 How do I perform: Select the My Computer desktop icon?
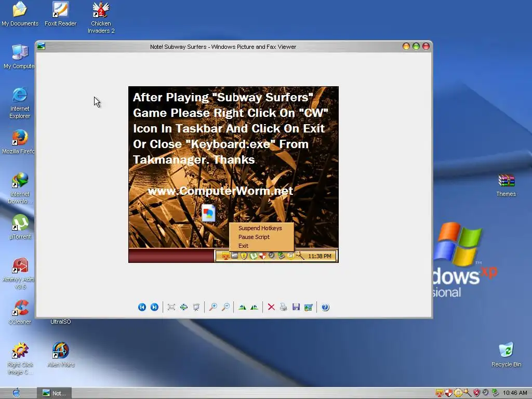[19, 57]
